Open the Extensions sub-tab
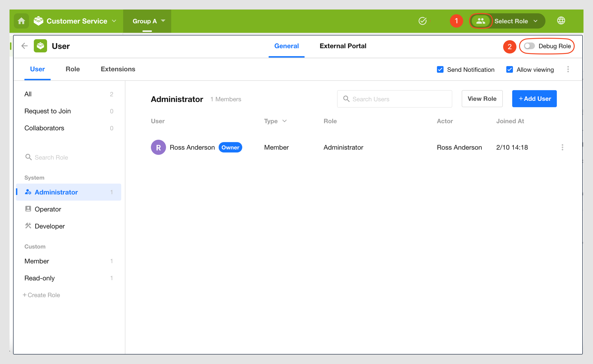 click(x=118, y=69)
